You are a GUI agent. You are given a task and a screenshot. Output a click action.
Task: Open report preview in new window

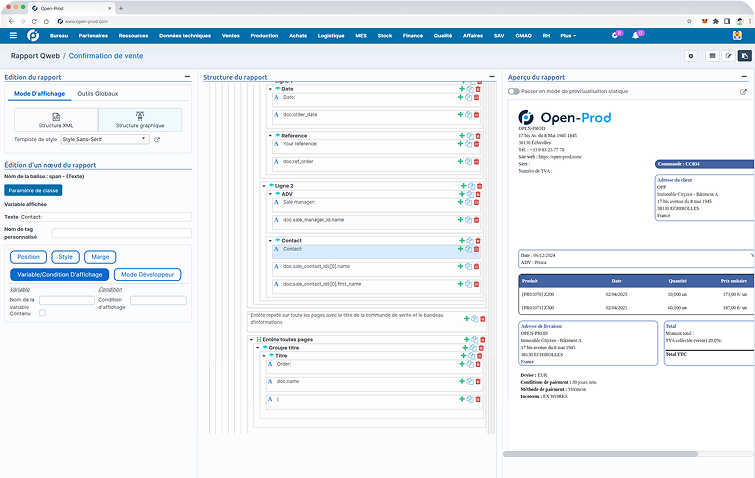coord(743,91)
